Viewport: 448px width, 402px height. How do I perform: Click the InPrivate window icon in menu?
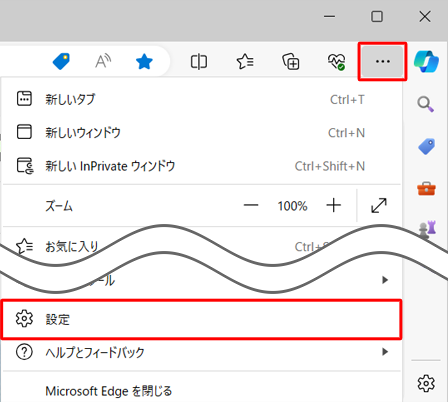click(25, 166)
